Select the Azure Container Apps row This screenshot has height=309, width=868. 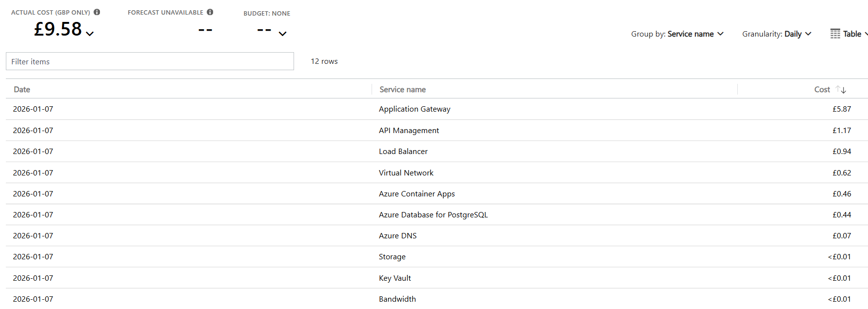(416, 194)
